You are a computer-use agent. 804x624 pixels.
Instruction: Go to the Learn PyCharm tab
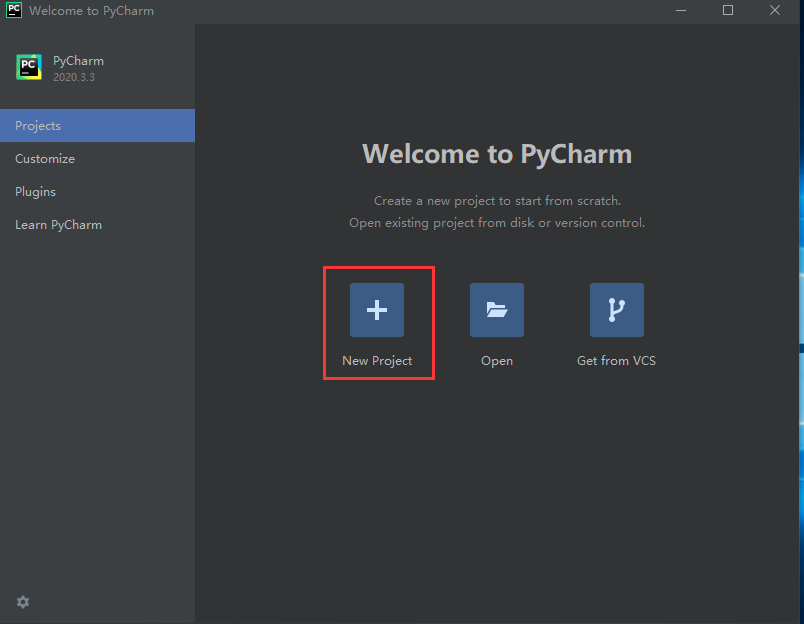97,225
